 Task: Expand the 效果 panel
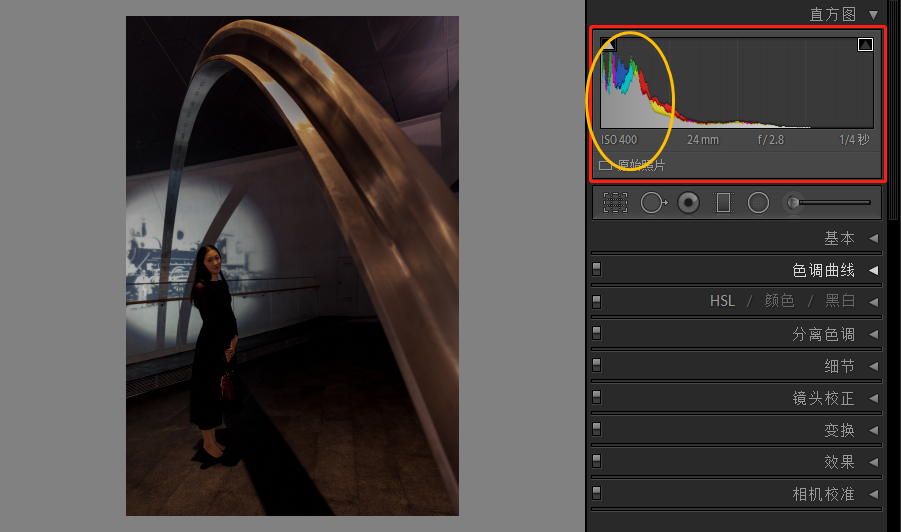click(x=873, y=462)
